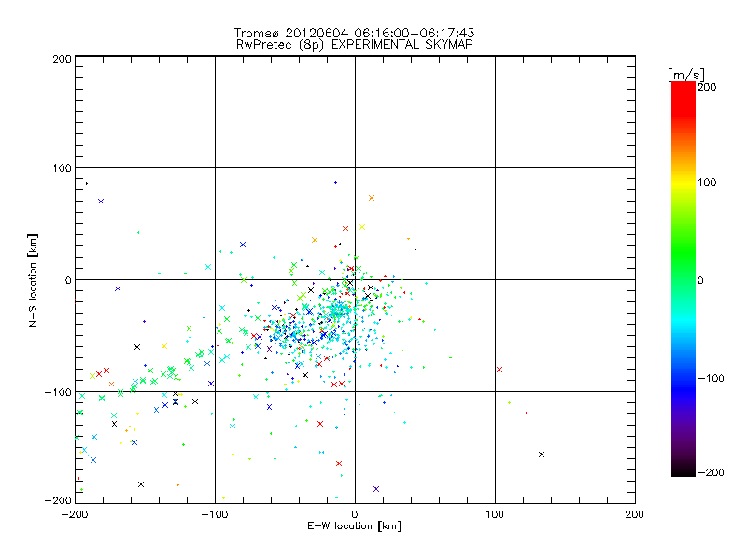Click the N-S axis tick label '100'
Screen dimensions: 747x560
(62, 168)
